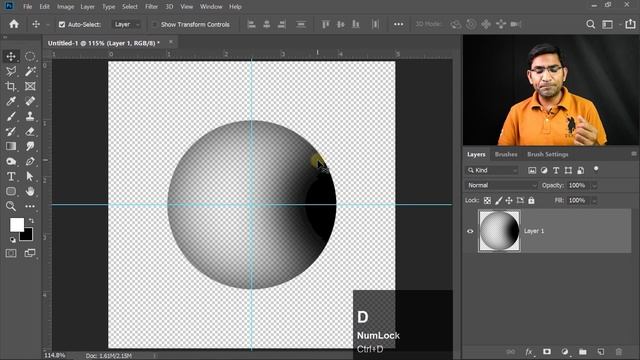Toggle Lock transparent pixels

click(x=487, y=200)
